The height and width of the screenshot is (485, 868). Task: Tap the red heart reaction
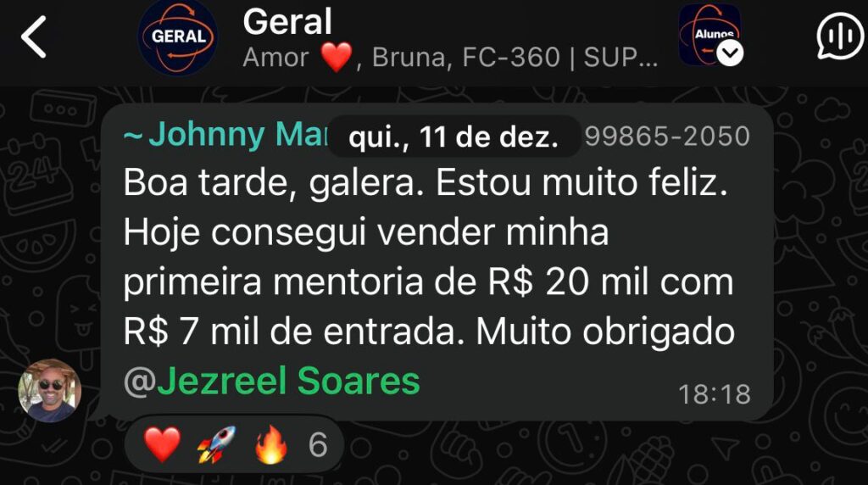162,444
